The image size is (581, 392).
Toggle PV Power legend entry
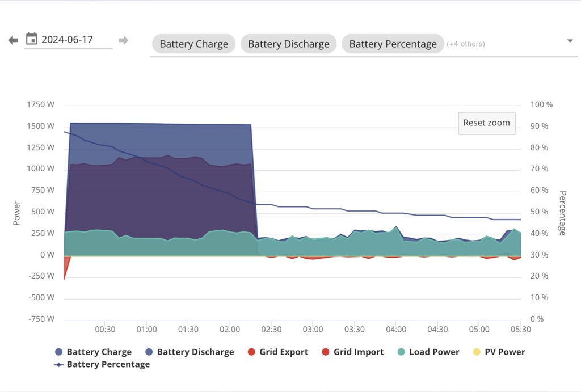[x=504, y=352]
